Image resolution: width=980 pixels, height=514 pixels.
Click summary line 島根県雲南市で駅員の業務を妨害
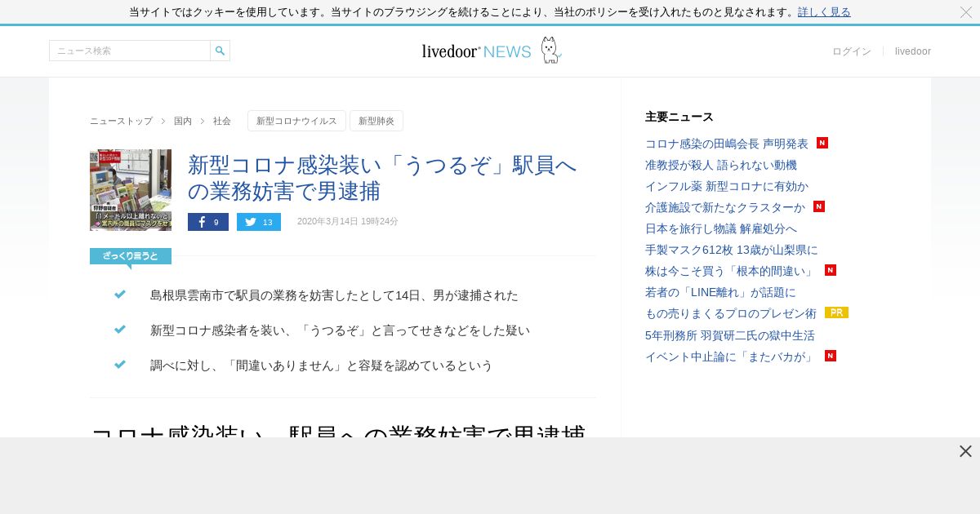point(334,295)
